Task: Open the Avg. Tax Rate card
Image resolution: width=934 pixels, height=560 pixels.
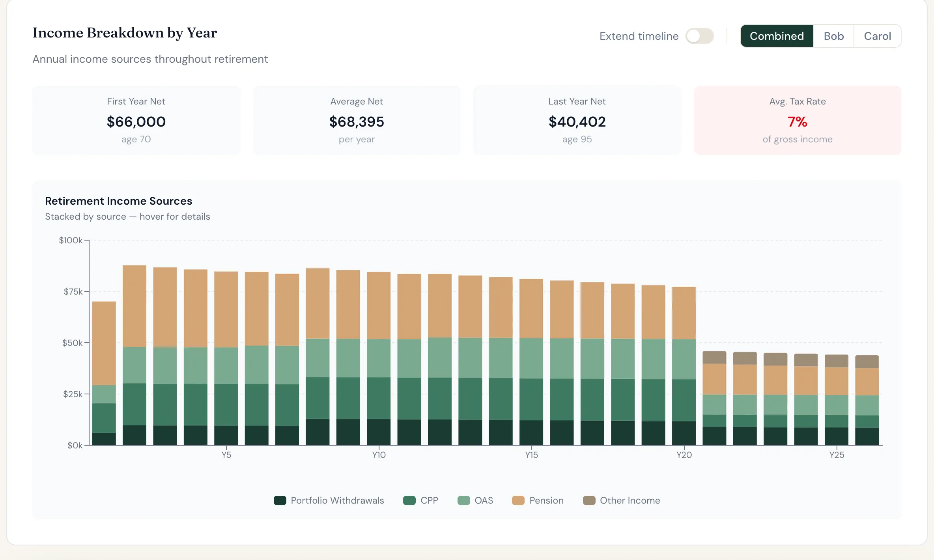Action: pyautogui.click(x=798, y=120)
